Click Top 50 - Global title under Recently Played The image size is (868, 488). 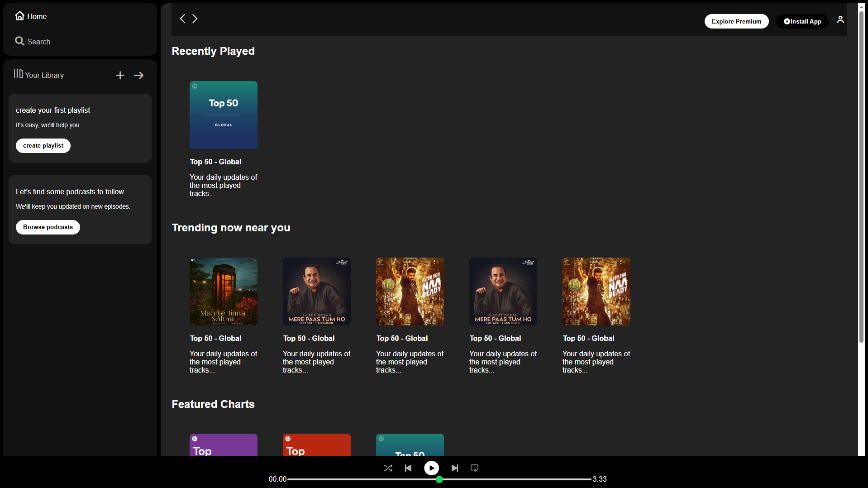pos(215,162)
